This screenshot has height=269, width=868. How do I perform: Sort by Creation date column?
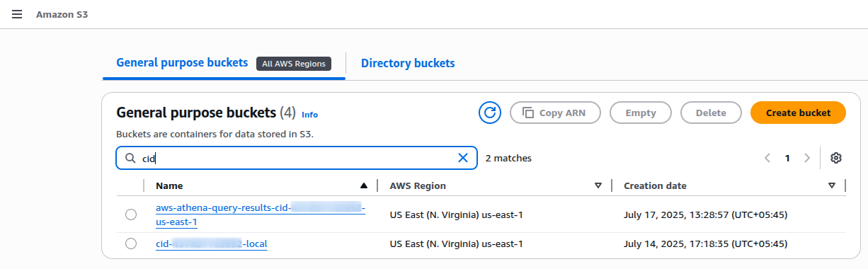point(832,185)
